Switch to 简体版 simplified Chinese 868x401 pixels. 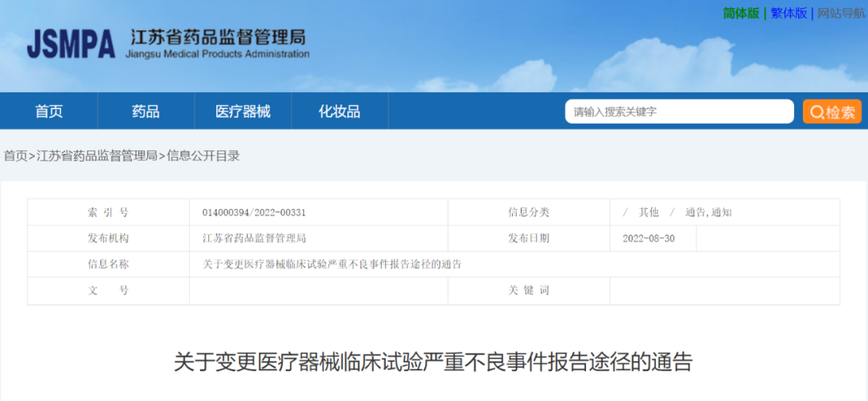click(741, 14)
